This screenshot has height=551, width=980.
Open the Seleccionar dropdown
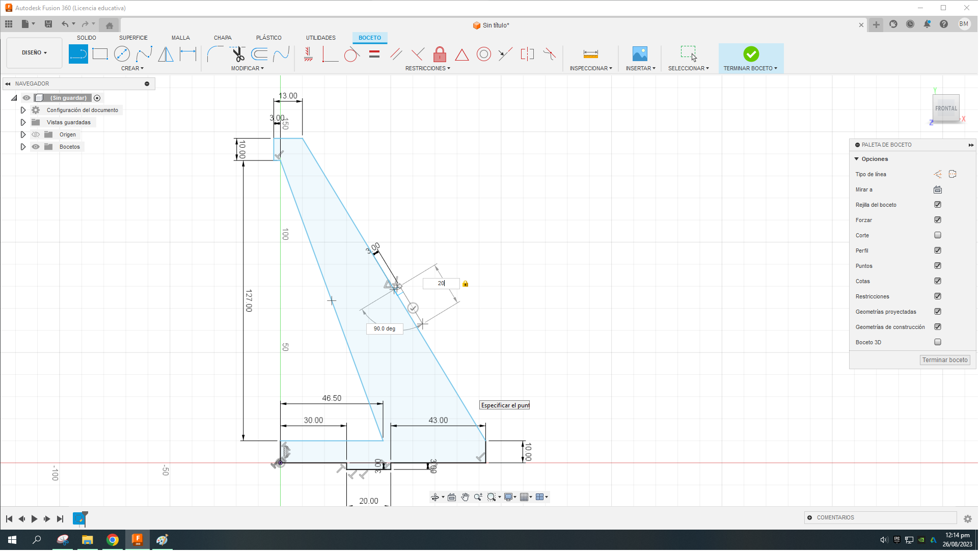pyautogui.click(x=689, y=68)
